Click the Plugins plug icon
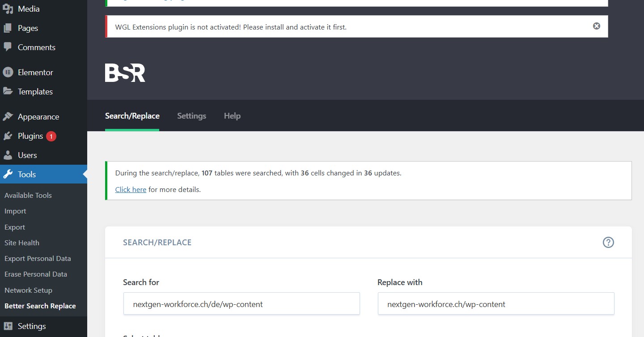 8,136
